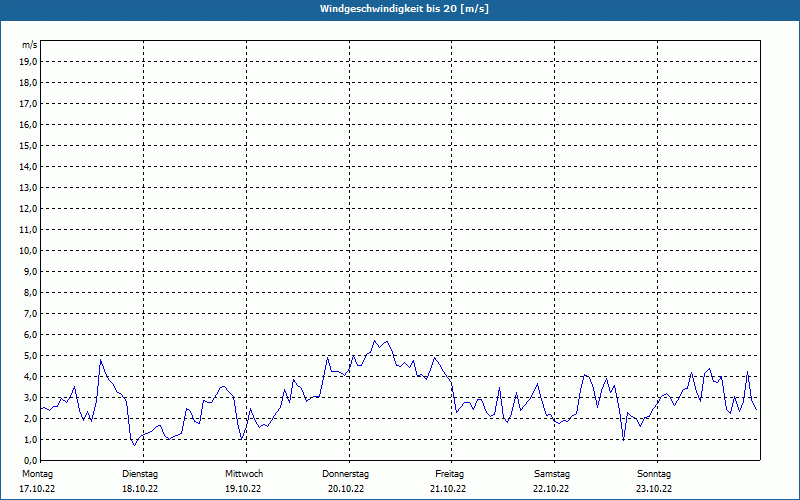Select the 'Freitag' day label
This screenshot has width=800, height=500.
449,474
